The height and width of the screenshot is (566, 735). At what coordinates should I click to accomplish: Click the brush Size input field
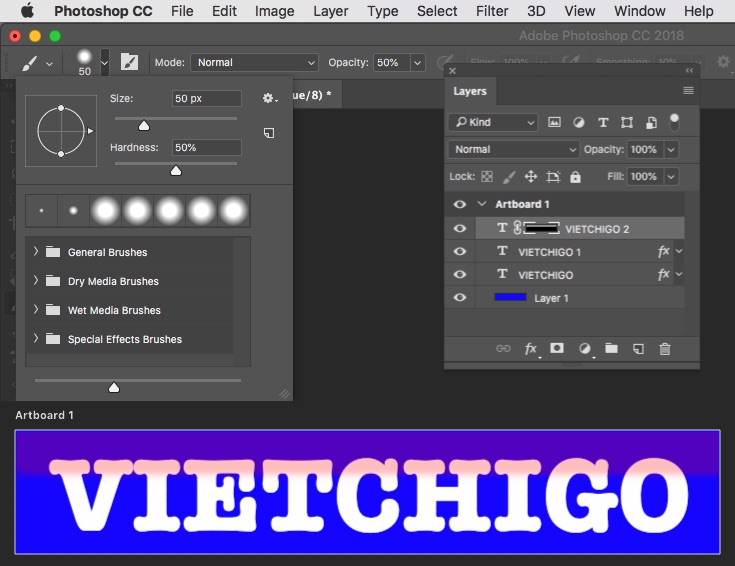pos(206,99)
